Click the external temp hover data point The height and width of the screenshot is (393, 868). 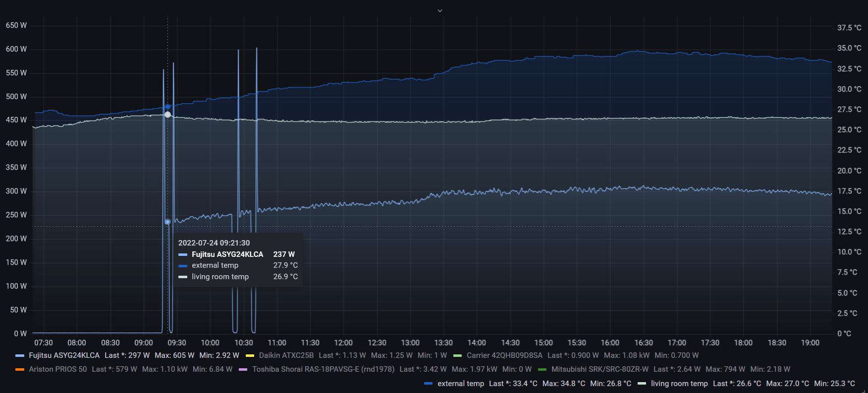click(167, 107)
